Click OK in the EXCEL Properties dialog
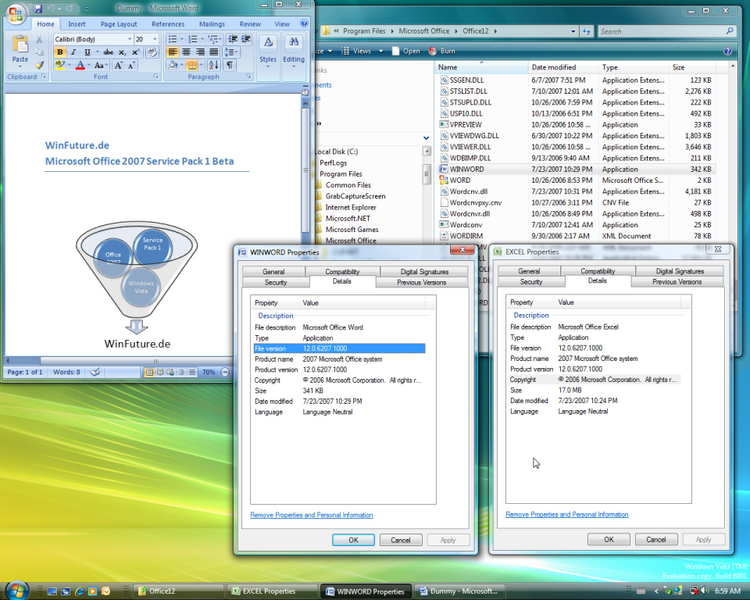Viewport: 750px width, 600px height. [x=609, y=539]
